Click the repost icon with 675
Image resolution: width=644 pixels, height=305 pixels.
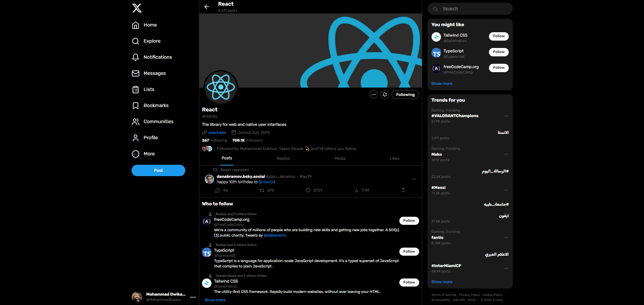pos(262,190)
